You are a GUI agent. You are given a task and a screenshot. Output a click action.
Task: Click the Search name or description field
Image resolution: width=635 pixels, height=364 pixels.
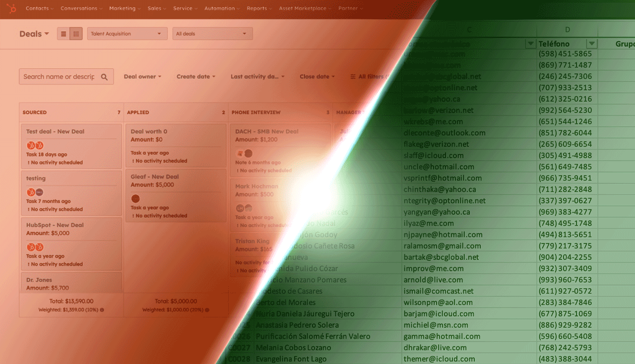point(66,77)
